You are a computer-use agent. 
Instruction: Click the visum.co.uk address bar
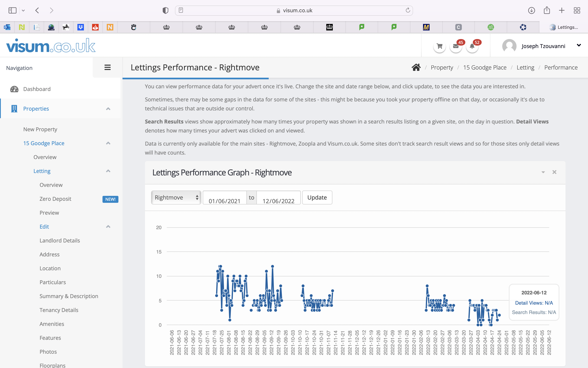(294, 10)
